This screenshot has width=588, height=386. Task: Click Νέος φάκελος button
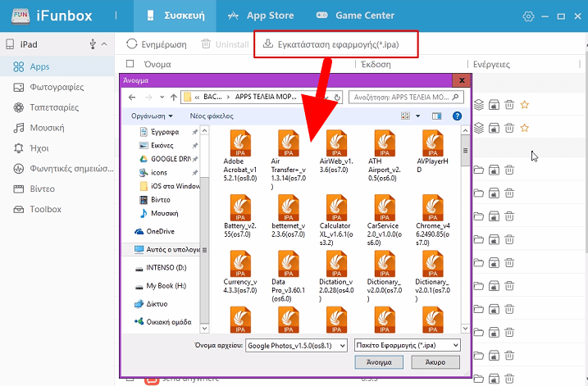(x=212, y=116)
